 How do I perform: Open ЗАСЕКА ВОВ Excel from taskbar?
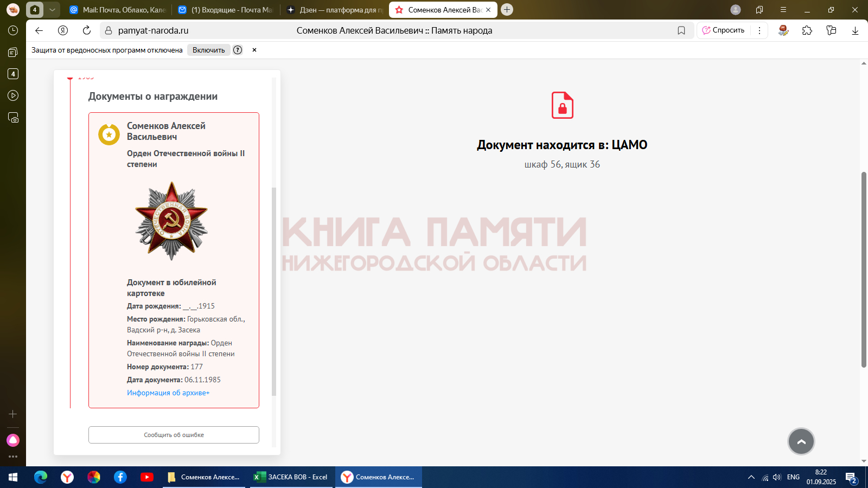tap(291, 477)
